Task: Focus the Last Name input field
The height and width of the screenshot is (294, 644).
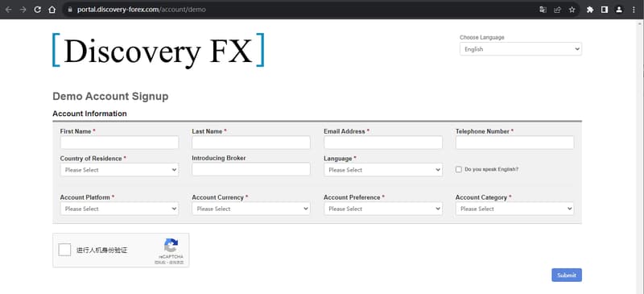Action: [x=251, y=143]
